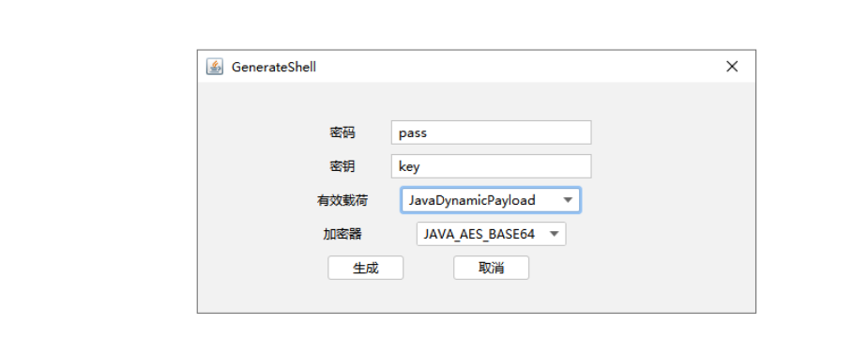Focus the 密码 password input field
This screenshot has height=356, width=868.
(x=491, y=132)
